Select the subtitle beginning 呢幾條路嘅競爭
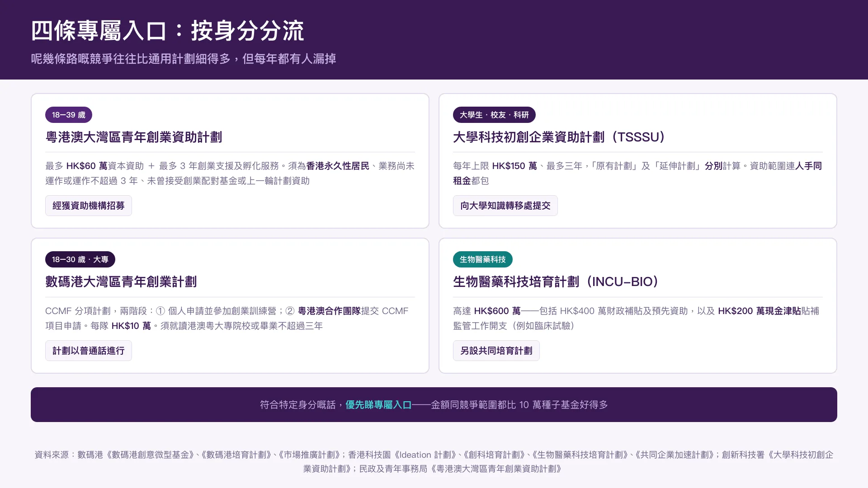Viewport: 868px width, 488px height. tap(184, 59)
